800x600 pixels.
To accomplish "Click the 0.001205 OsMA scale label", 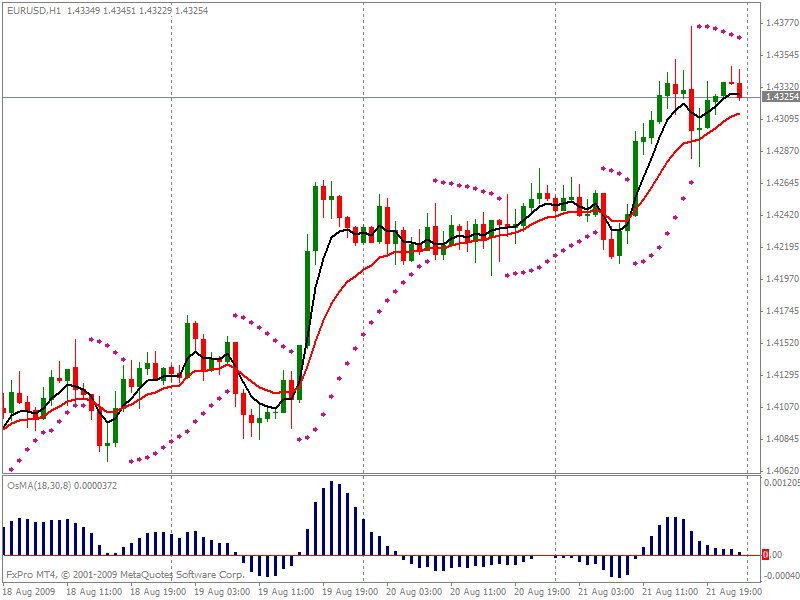I will click(781, 483).
